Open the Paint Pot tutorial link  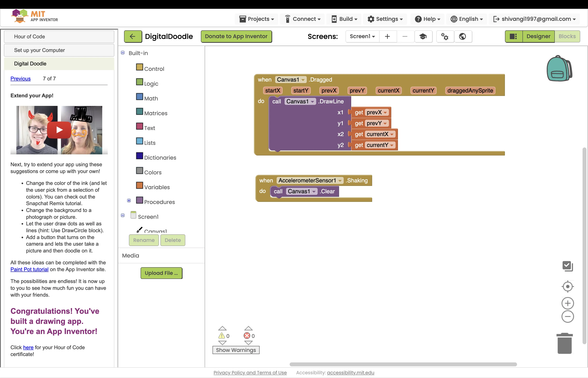(x=29, y=269)
